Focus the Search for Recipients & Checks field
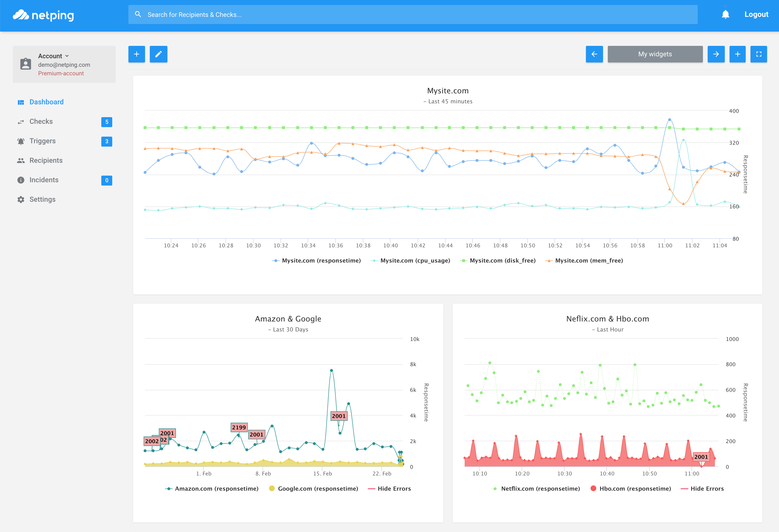 coord(413,14)
